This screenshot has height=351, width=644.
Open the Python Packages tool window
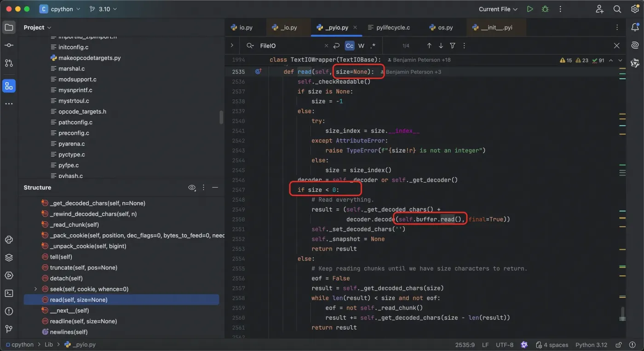(x=9, y=240)
